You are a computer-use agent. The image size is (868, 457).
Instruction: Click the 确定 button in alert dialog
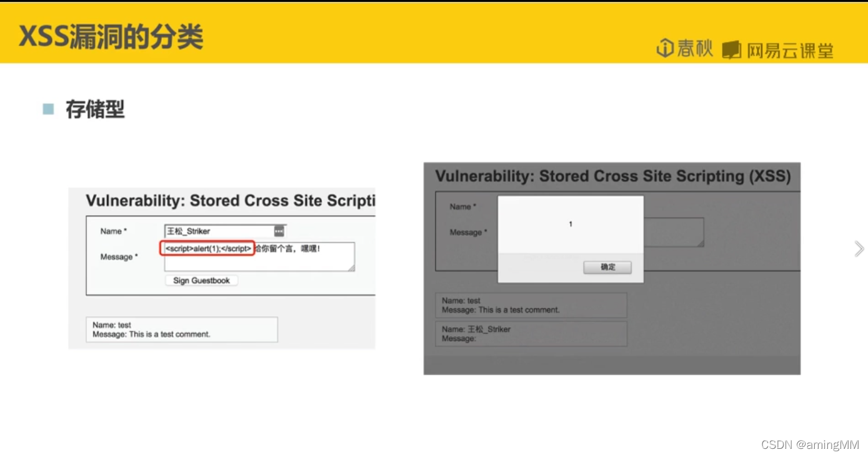tap(607, 267)
